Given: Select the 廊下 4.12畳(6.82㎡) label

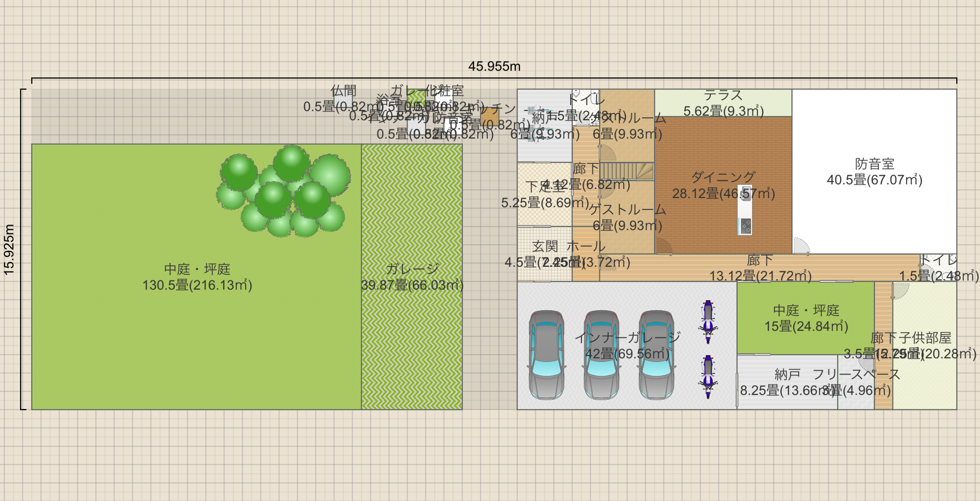Looking at the screenshot, I should coord(586,176).
